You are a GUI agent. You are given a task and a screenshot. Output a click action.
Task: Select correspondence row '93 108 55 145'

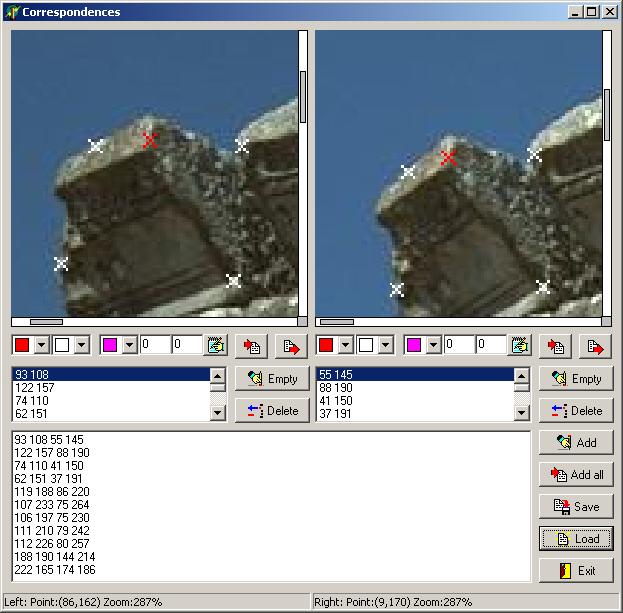coord(49,440)
